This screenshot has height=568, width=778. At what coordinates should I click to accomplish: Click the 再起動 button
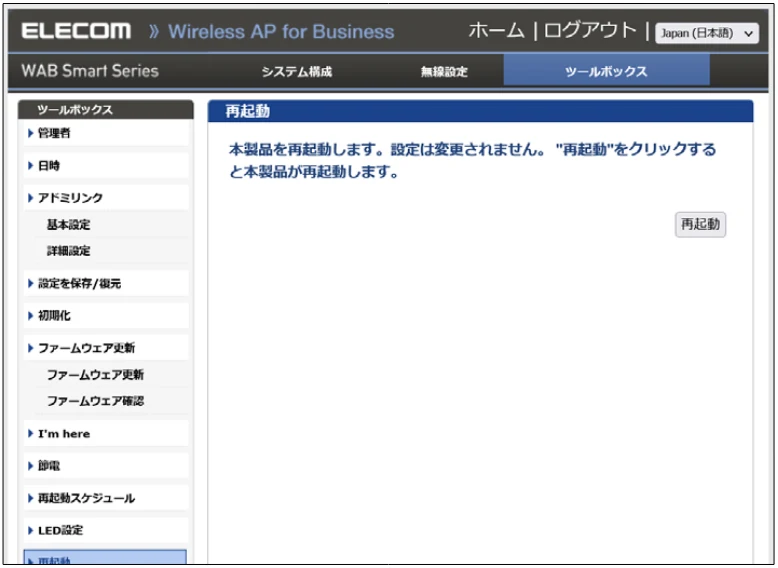coord(700,224)
